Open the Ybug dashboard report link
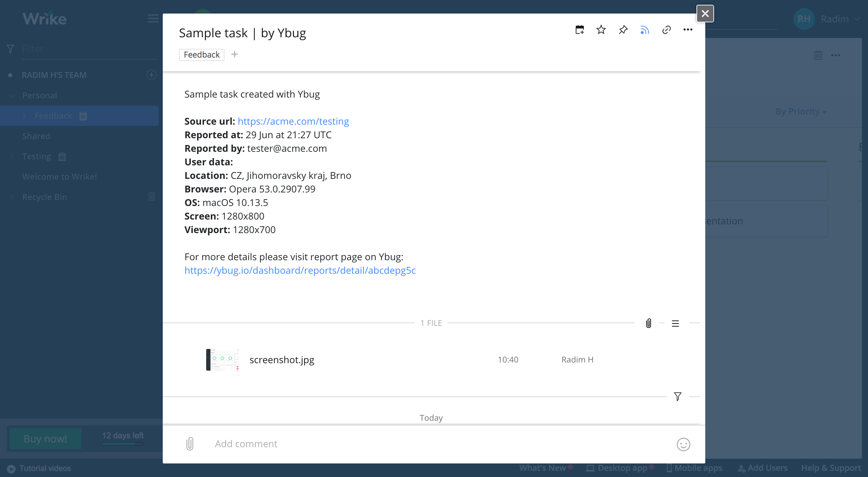Screen dimensions: 868x477 [x=300, y=270]
